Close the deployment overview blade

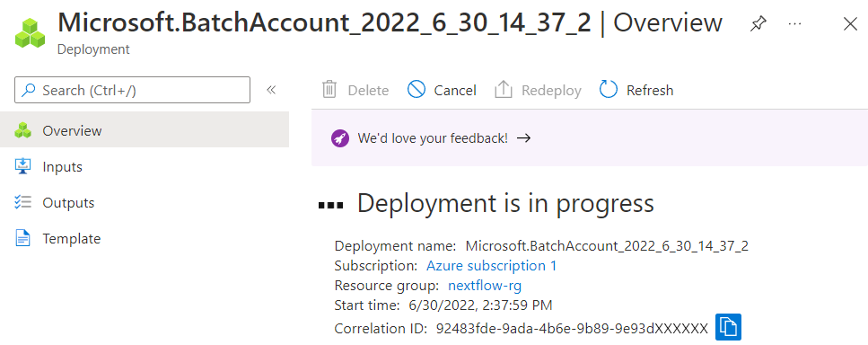click(x=850, y=24)
